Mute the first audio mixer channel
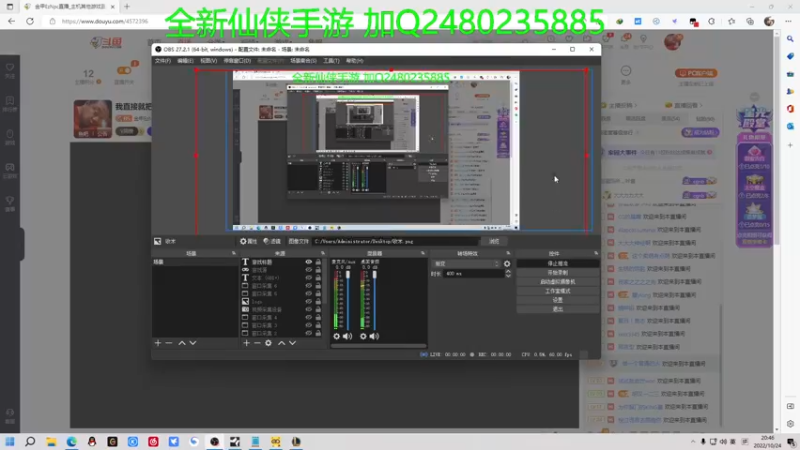This screenshot has width=800, height=450. tap(347, 336)
